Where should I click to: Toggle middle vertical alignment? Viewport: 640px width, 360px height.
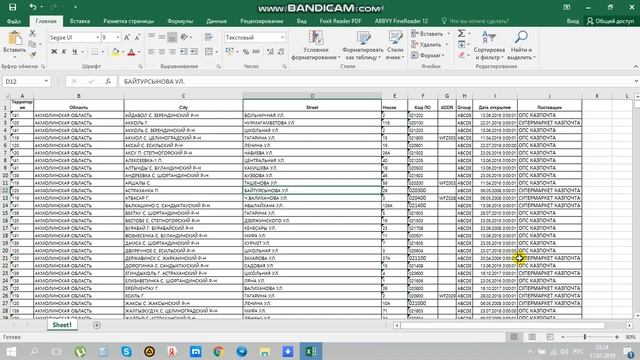[162, 37]
